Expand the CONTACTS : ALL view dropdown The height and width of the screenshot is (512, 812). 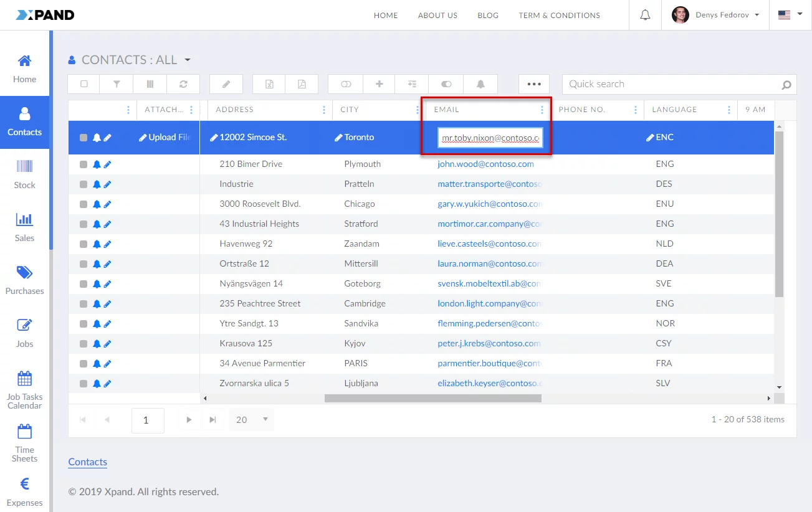[x=188, y=60]
